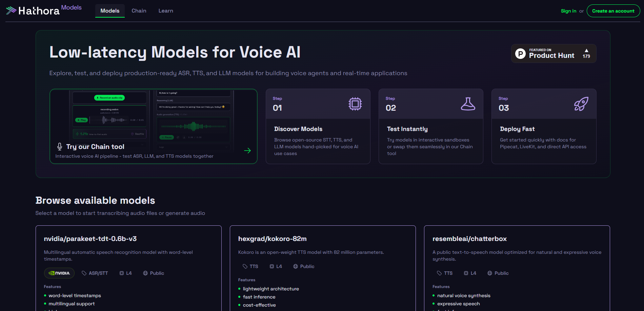Click the chip icon in Step 01
644x311 pixels.
coord(355,104)
